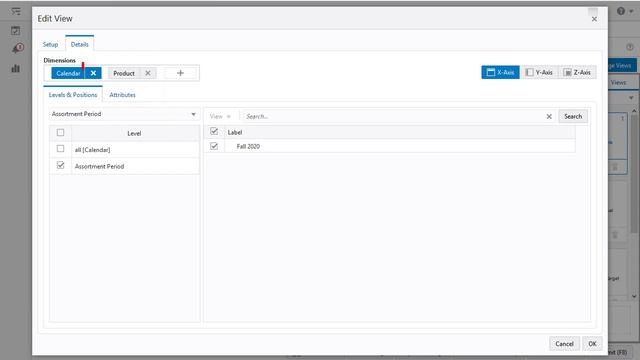
Task: Click the Assortment Period level row text
Action: point(99,167)
